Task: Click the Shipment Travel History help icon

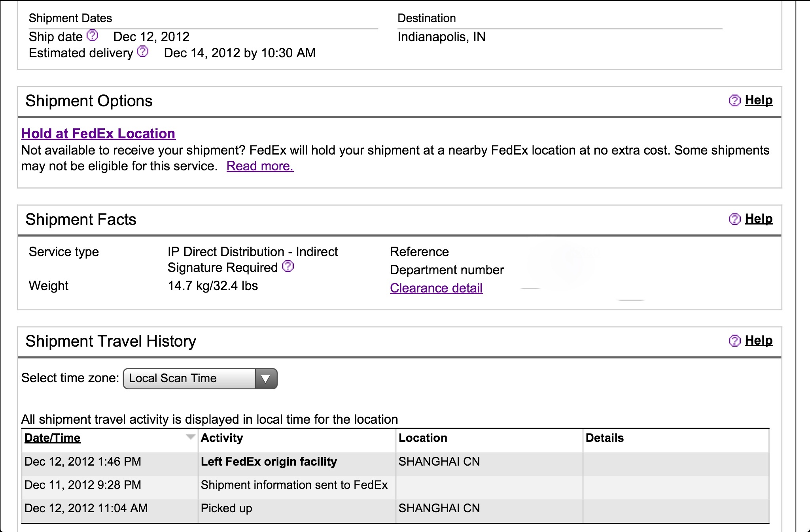Action: (734, 341)
